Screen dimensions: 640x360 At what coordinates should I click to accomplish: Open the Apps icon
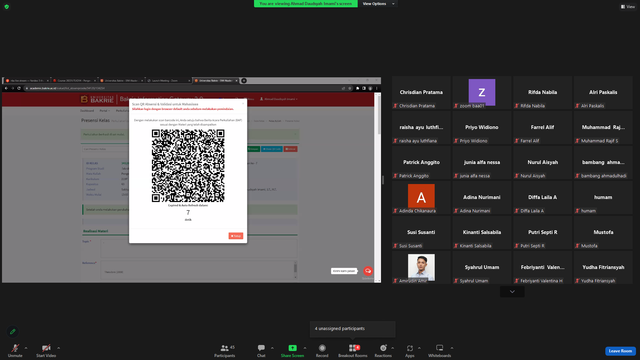409,348
